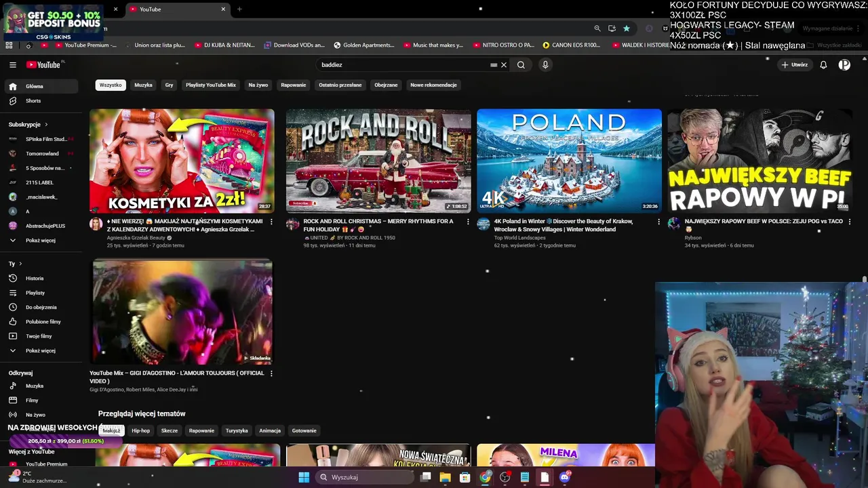
Task: Expand Pokaż więcej under the Ty section
Action: click(41, 351)
